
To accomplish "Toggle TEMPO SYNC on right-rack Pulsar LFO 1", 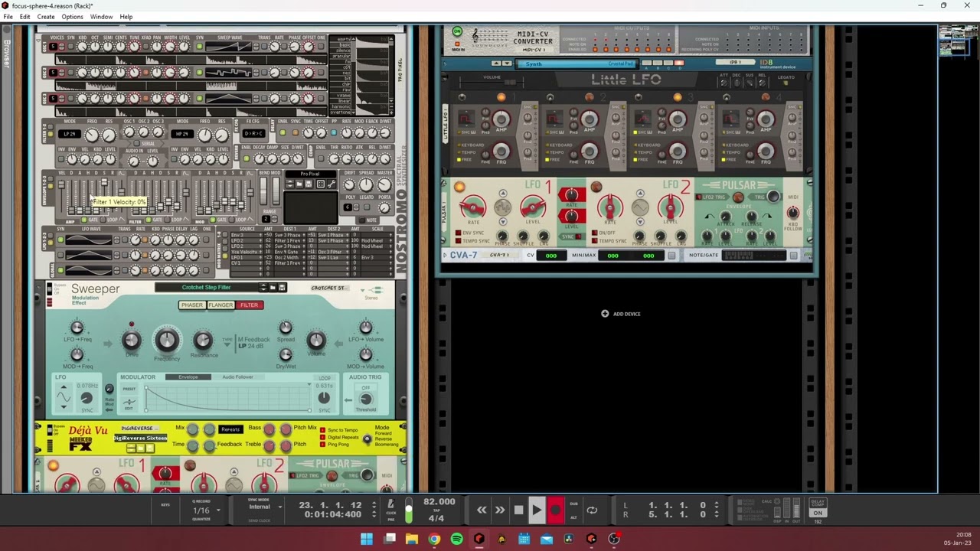I will [459, 241].
